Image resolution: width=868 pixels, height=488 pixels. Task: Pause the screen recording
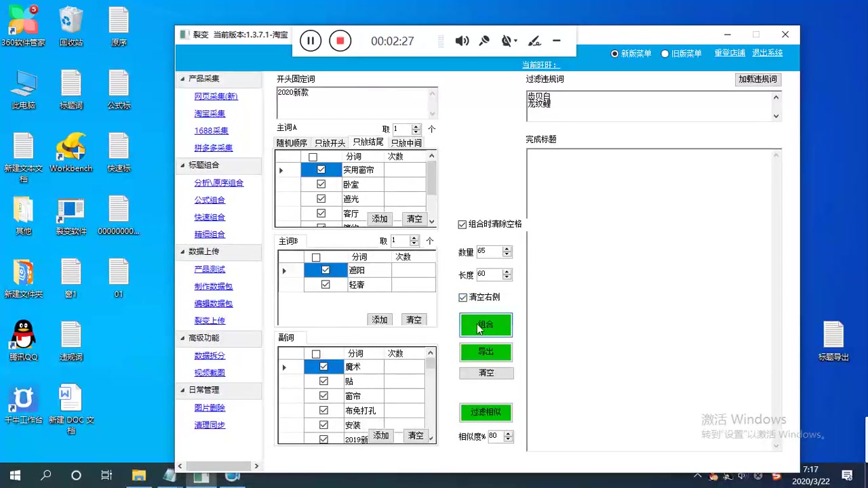[311, 41]
